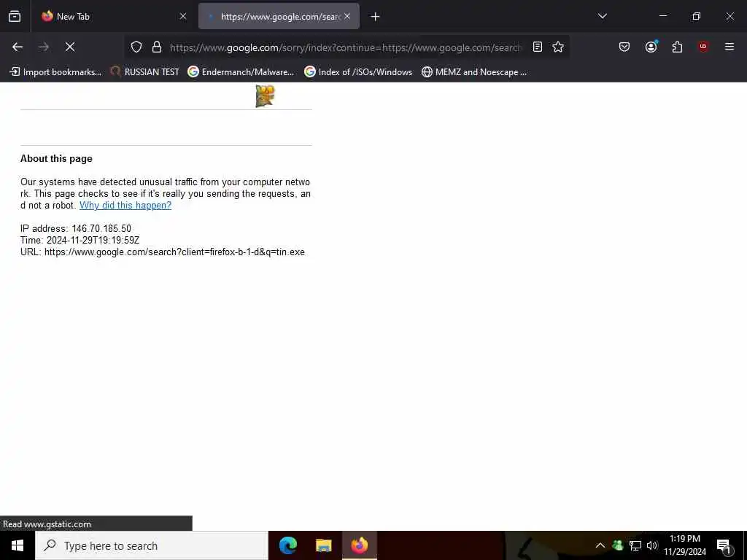Click the URL line with tin.exe
Image resolution: width=747 pixels, height=560 pixels.
tap(163, 252)
